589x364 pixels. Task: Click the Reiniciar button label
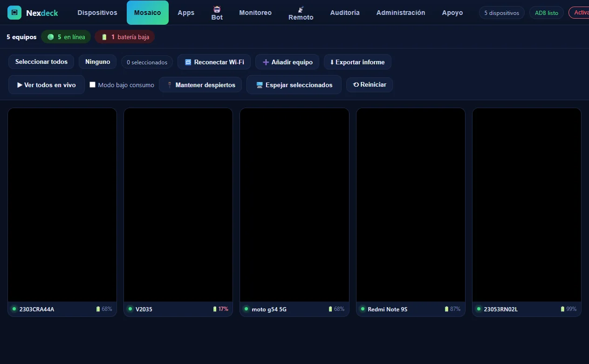pos(373,85)
